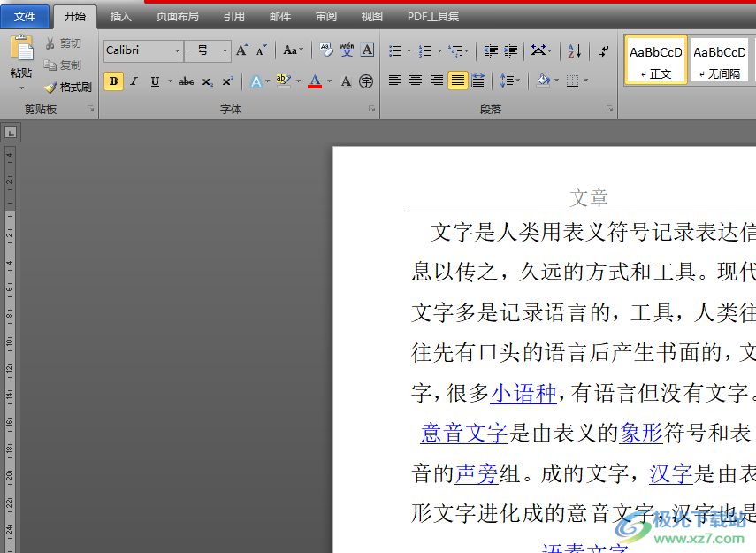
Task: Switch to the PDF工具集 tab
Action: click(x=433, y=17)
